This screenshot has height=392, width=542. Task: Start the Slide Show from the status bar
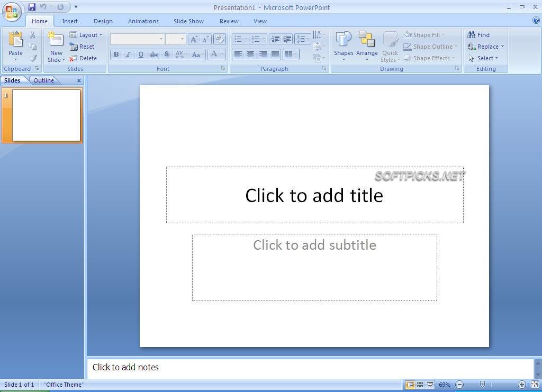point(430,385)
